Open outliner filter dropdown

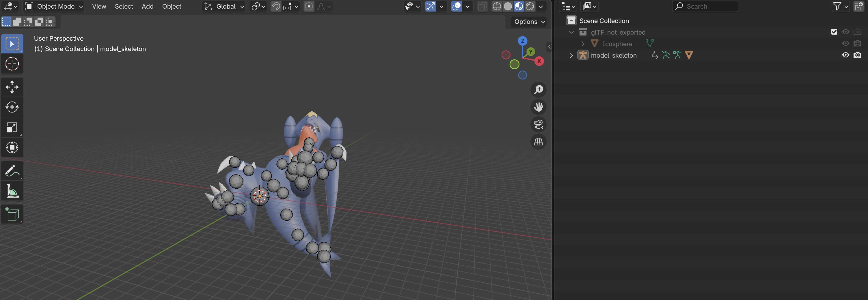pyautogui.click(x=840, y=6)
